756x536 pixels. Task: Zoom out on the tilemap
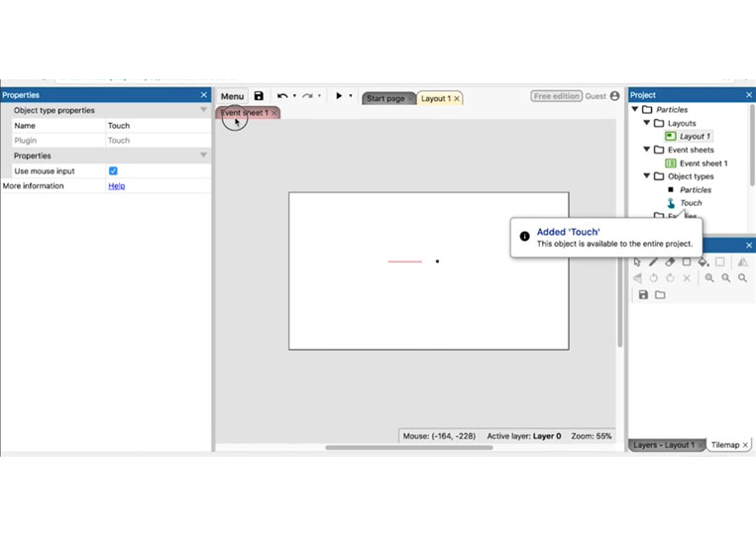point(725,278)
